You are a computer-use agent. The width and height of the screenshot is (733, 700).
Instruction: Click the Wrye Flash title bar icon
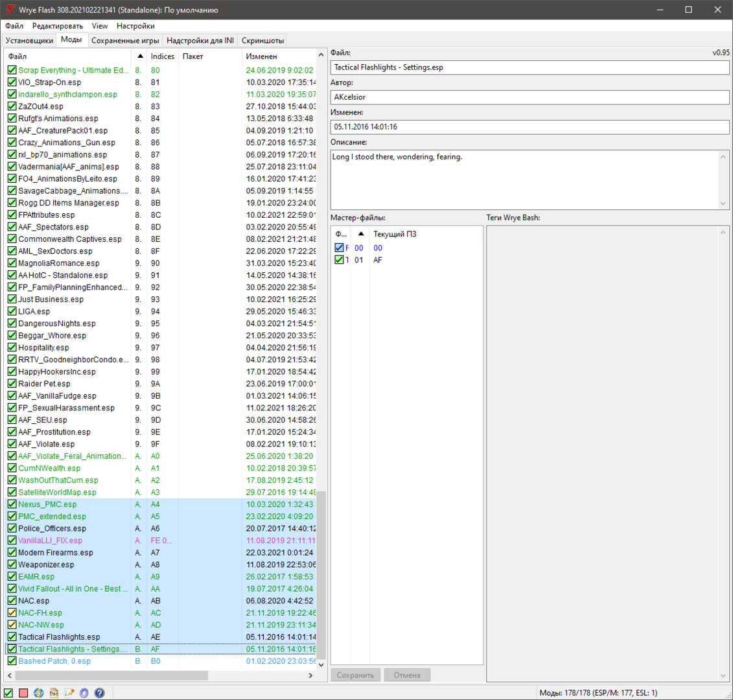point(10,10)
